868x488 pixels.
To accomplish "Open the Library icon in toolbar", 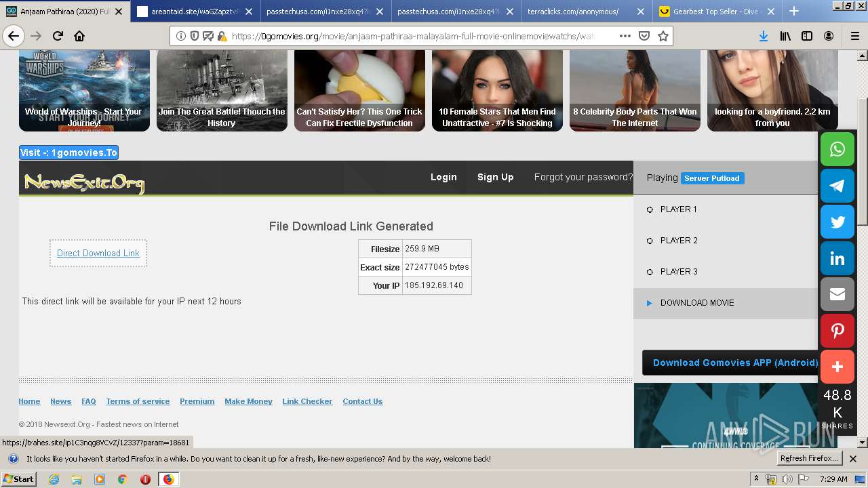I will pos(785,36).
